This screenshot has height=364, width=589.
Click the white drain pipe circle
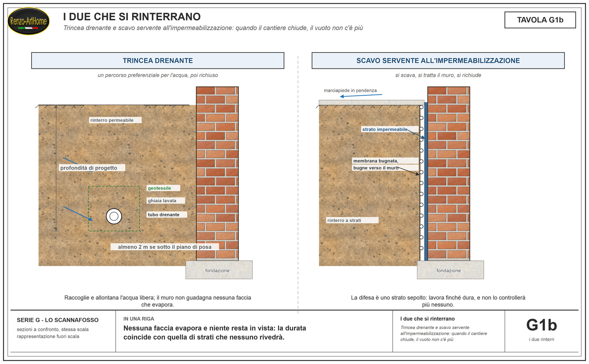(x=114, y=216)
